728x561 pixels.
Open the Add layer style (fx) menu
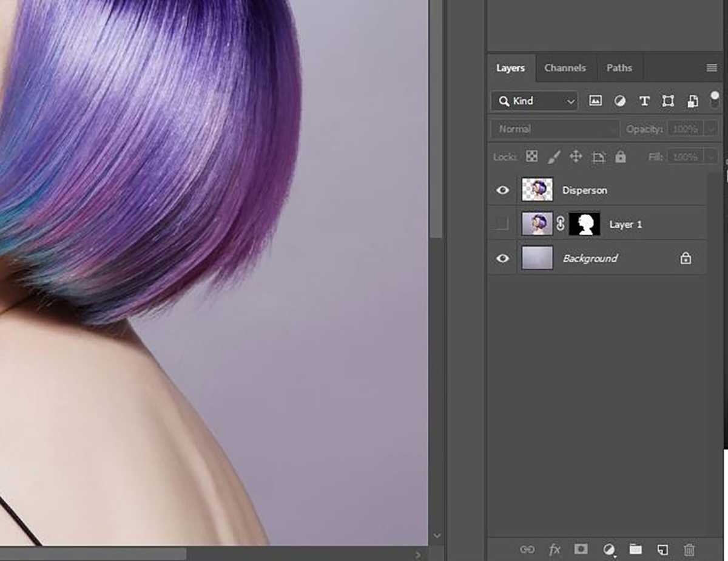(554, 549)
